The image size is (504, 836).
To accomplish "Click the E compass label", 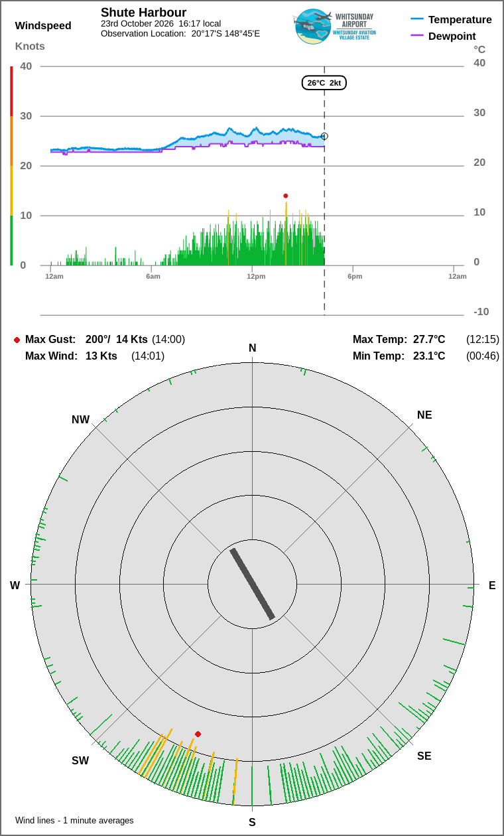I will point(492,585).
